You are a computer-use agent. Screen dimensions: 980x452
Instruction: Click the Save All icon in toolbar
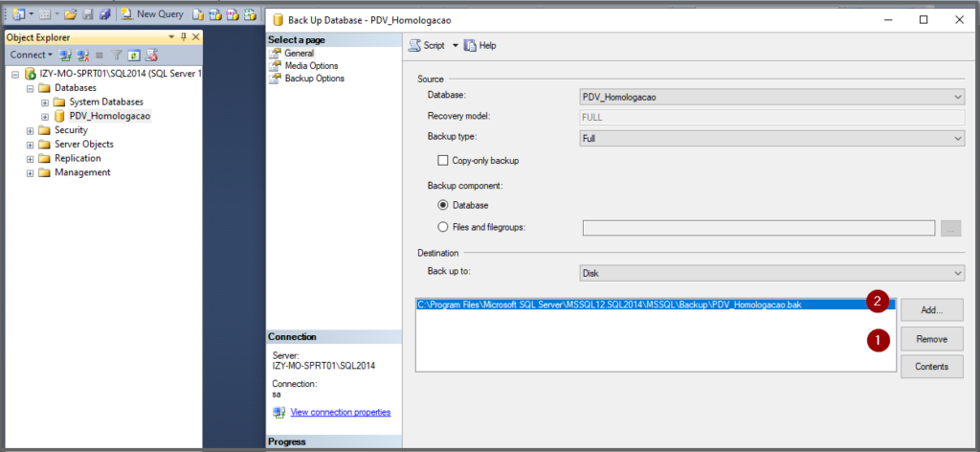pyautogui.click(x=104, y=13)
